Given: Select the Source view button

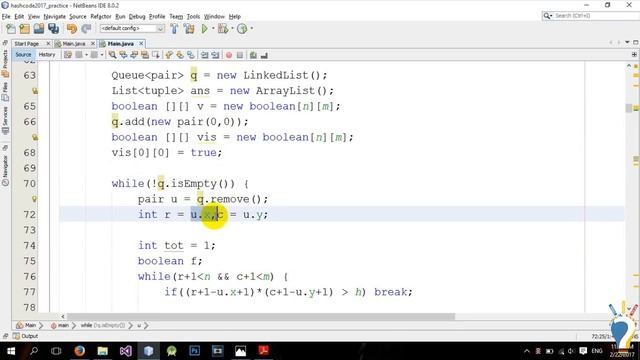Looking at the screenshot, I should pyautogui.click(x=23, y=55).
